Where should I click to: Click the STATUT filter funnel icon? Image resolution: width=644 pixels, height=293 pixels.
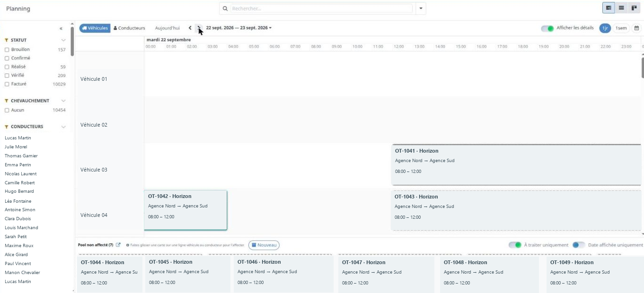[x=7, y=40]
